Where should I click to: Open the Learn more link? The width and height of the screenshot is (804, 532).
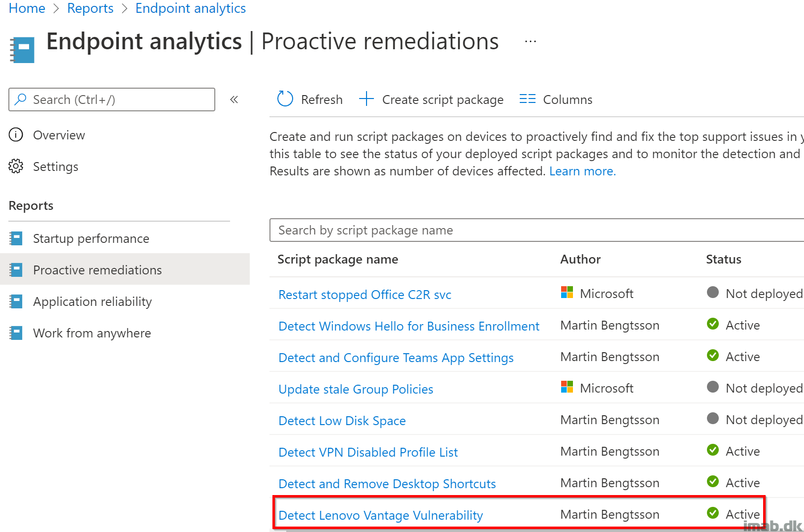(x=582, y=171)
